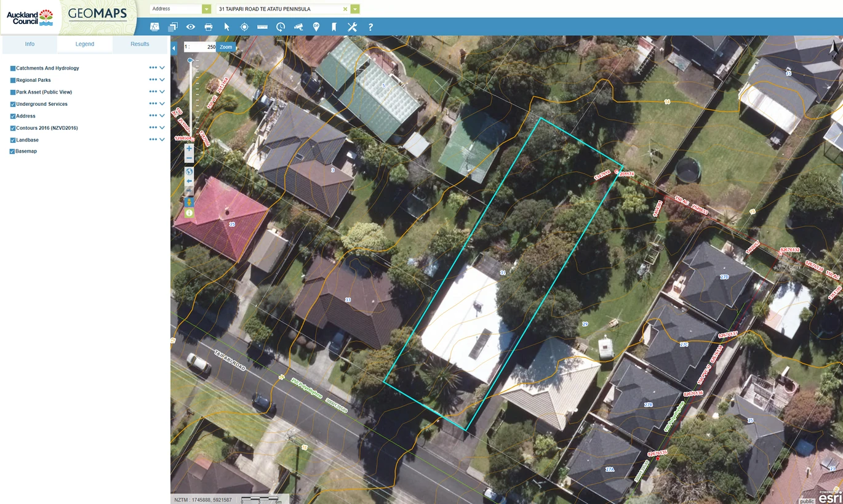Screen dimensions: 843x504
Task: Toggle Regional Parks layer checkbox
Action: [13, 80]
